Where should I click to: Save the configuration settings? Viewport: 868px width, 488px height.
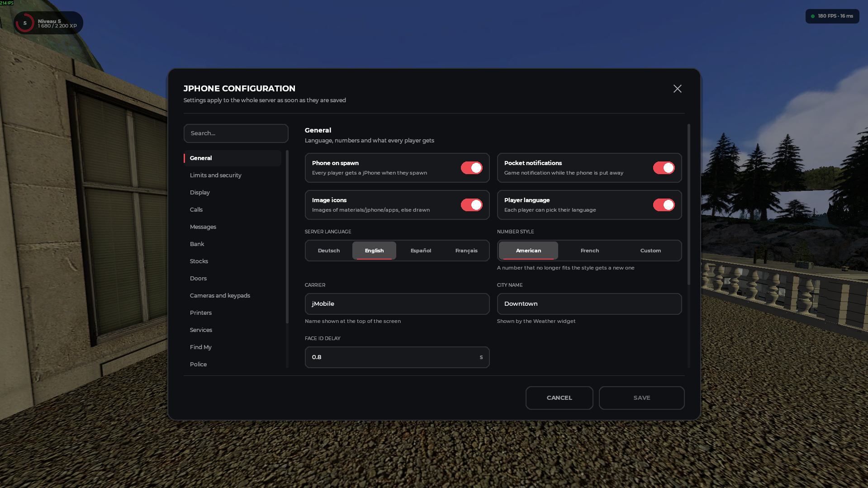(x=641, y=398)
